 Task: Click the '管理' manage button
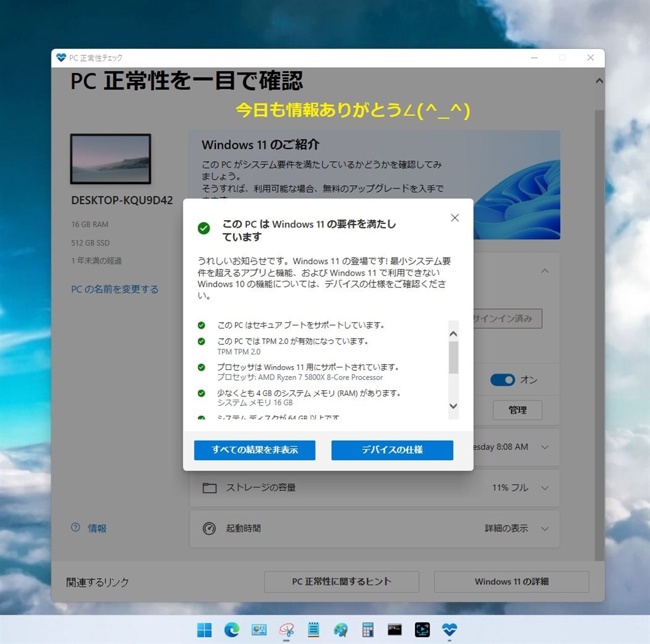517,410
